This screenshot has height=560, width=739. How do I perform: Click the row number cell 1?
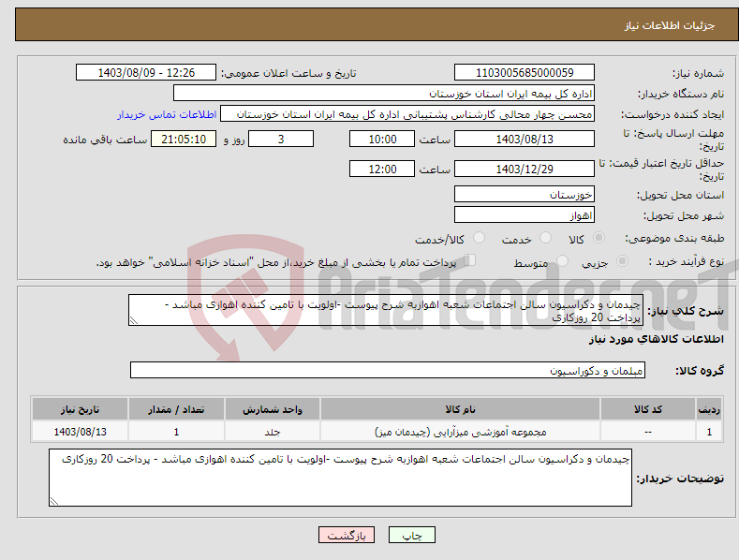pos(709,432)
